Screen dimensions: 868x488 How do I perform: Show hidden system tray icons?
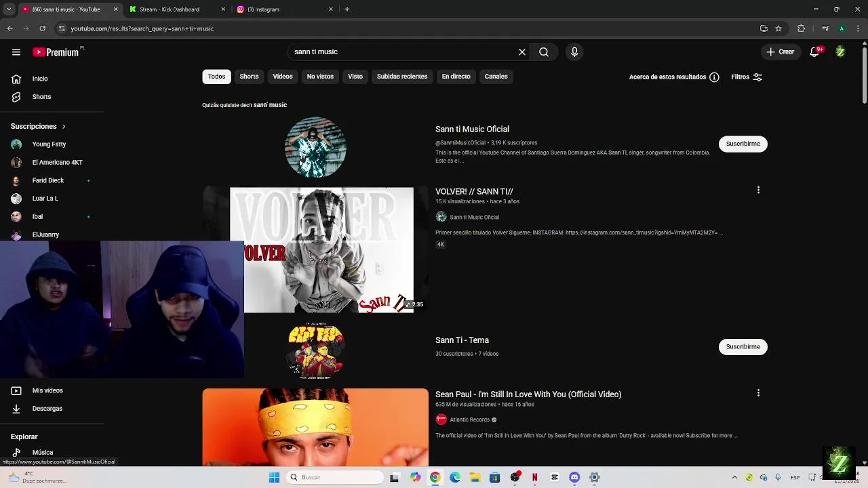pos(734,477)
